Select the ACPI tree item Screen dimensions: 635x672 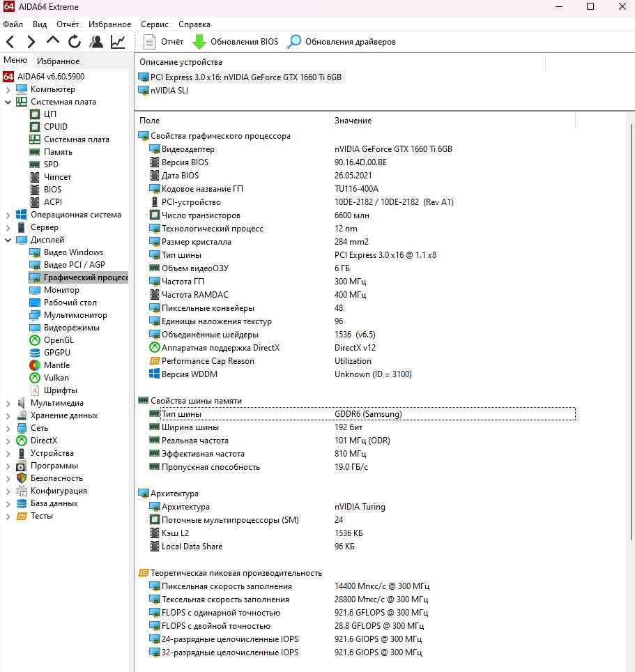tap(53, 202)
